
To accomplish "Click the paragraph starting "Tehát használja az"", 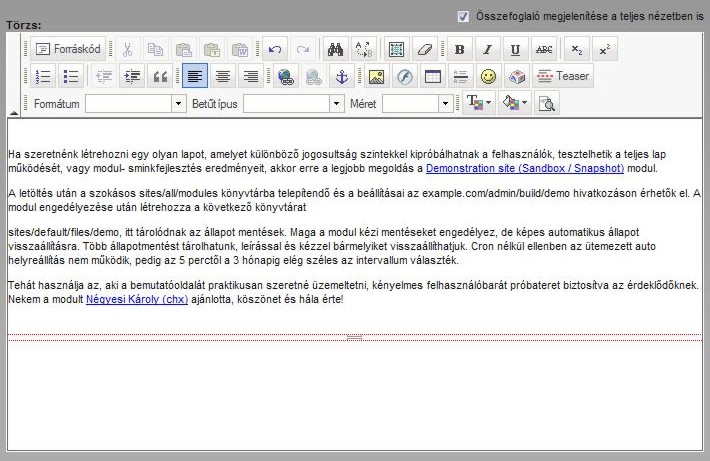I will tap(354, 292).
